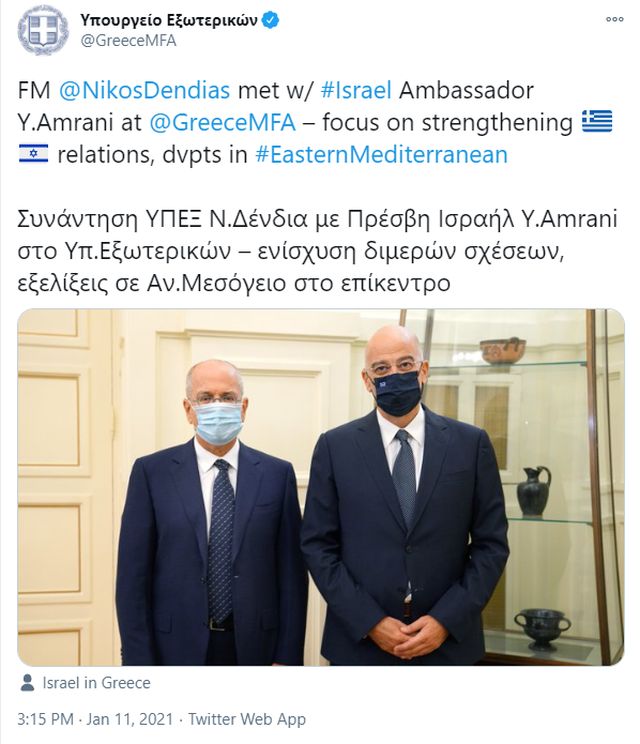The height and width of the screenshot is (744, 640).
Task: Open the three-dot more options menu
Action: coord(614,19)
